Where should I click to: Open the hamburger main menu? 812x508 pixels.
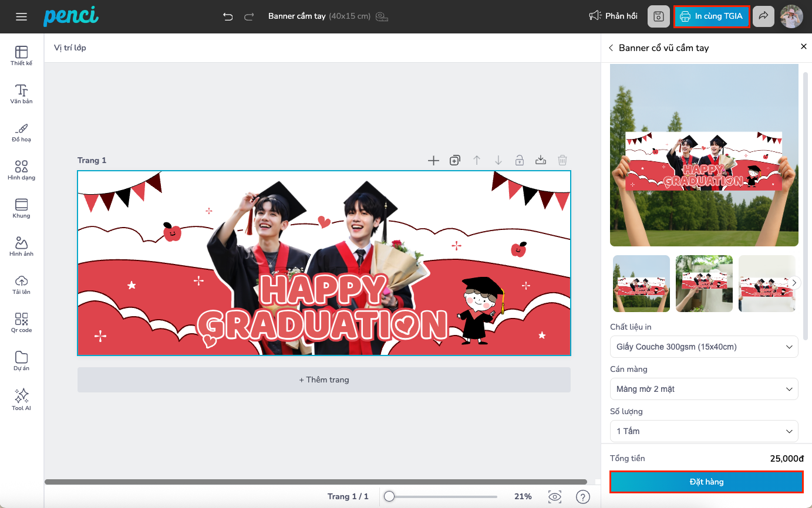point(22,16)
